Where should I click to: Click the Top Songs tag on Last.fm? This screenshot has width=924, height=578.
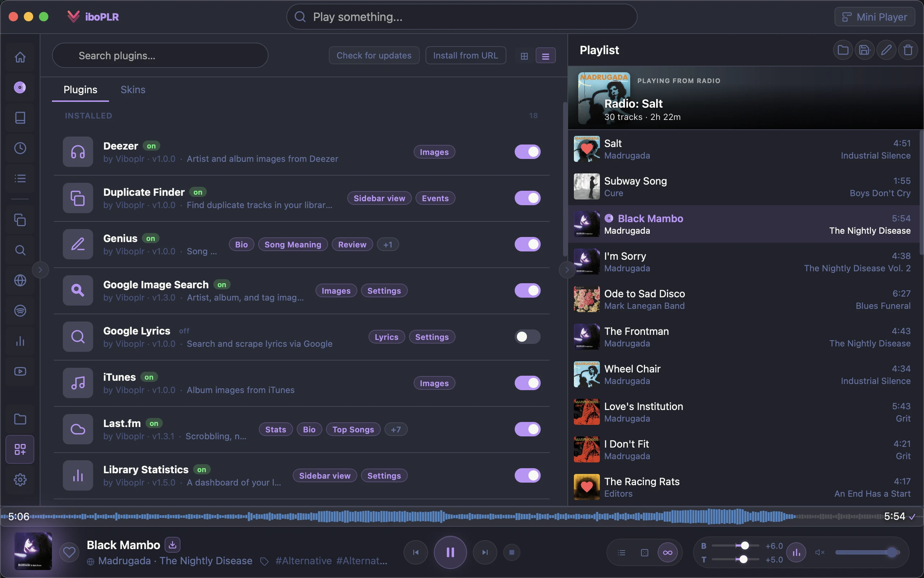pos(353,430)
